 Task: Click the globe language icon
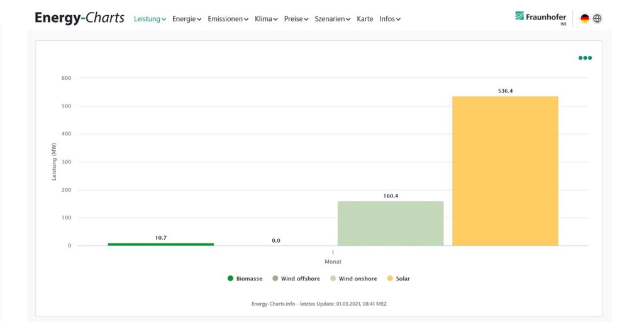[x=597, y=18]
